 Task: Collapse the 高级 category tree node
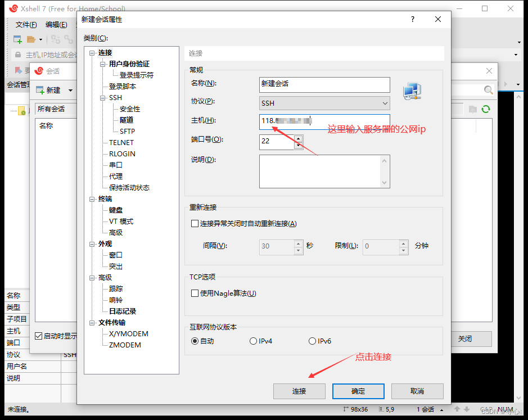click(x=92, y=278)
